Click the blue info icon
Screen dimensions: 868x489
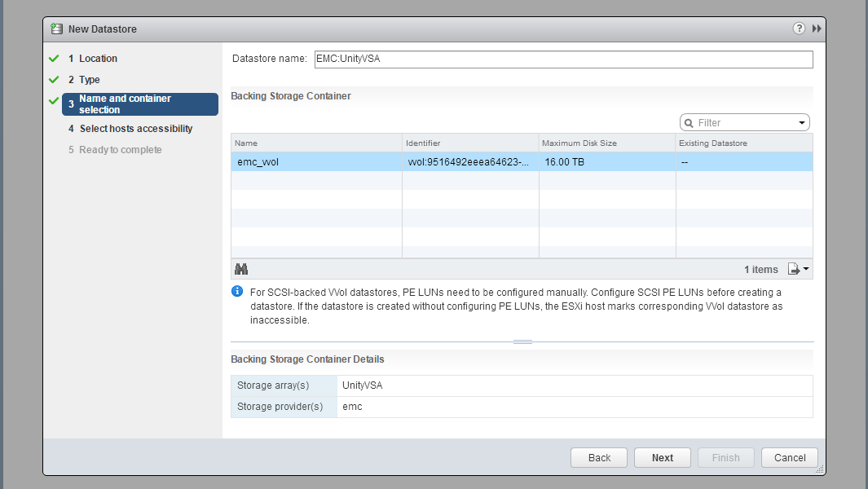[x=237, y=292]
